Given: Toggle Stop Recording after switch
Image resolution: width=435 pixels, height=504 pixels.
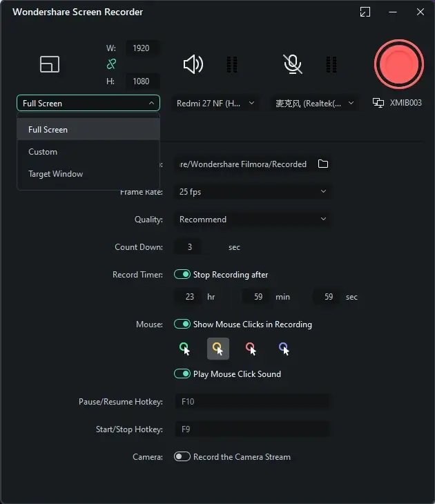Looking at the screenshot, I should point(182,274).
